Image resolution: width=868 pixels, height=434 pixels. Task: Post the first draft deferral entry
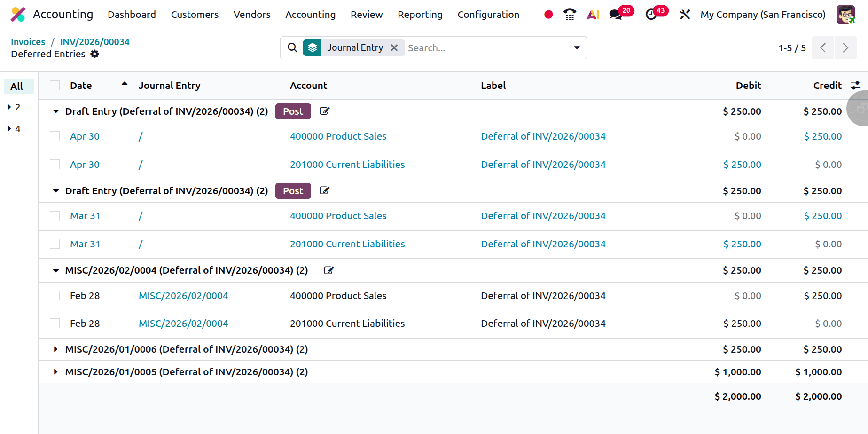tap(293, 111)
